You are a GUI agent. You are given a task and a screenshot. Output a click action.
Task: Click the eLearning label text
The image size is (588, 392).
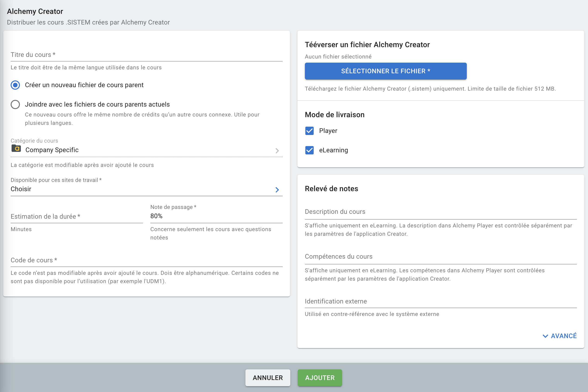(334, 150)
